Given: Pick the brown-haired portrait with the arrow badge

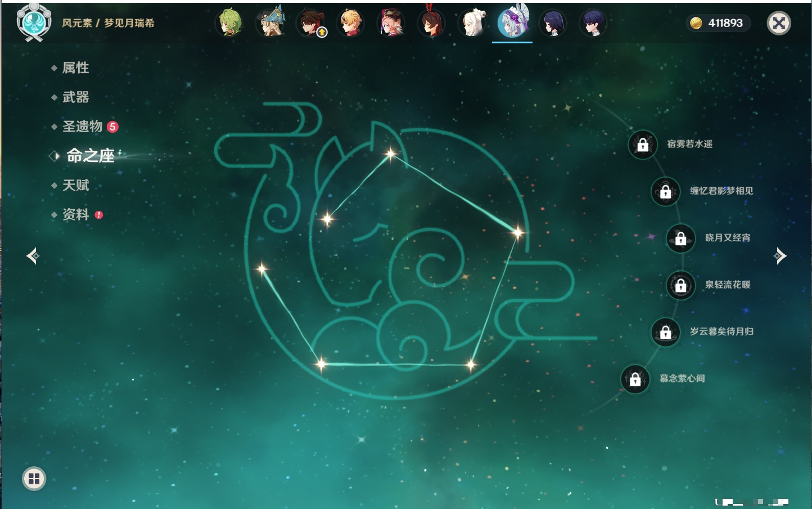Looking at the screenshot, I should [x=310, y=23].
